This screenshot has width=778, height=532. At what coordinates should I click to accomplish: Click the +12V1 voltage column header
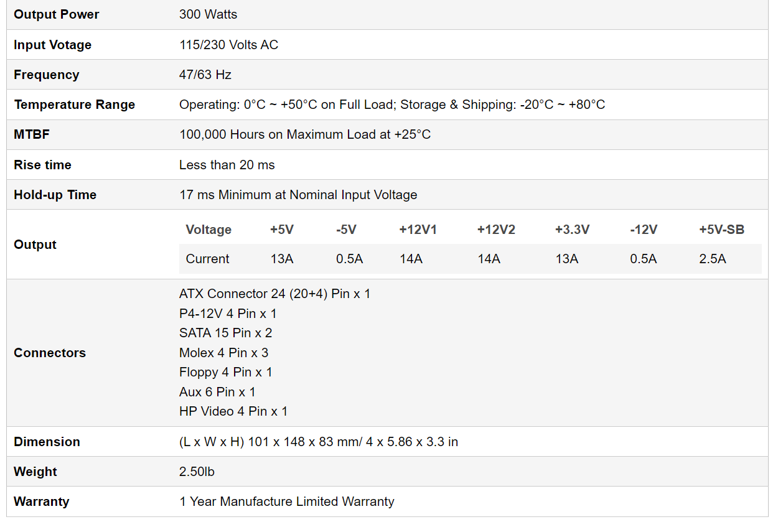point(418,230)
